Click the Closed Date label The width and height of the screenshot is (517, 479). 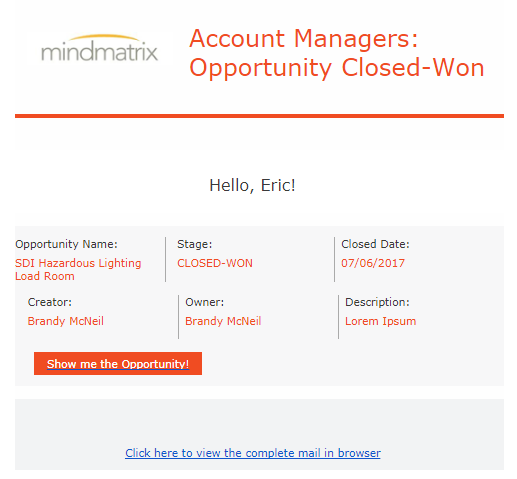click(x=375, y=244)
